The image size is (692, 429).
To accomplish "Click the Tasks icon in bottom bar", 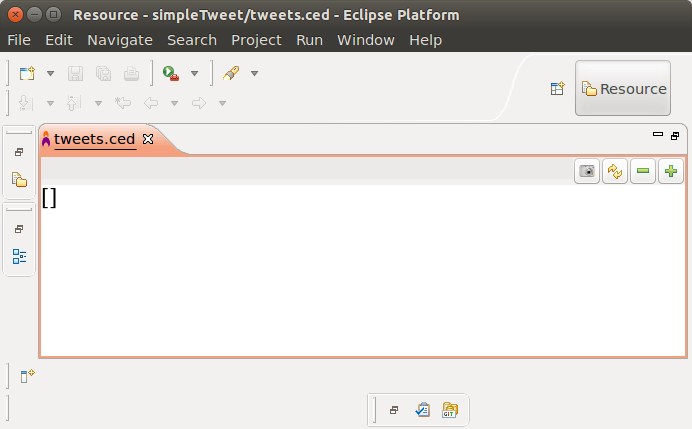I will (x=422, y=410).
